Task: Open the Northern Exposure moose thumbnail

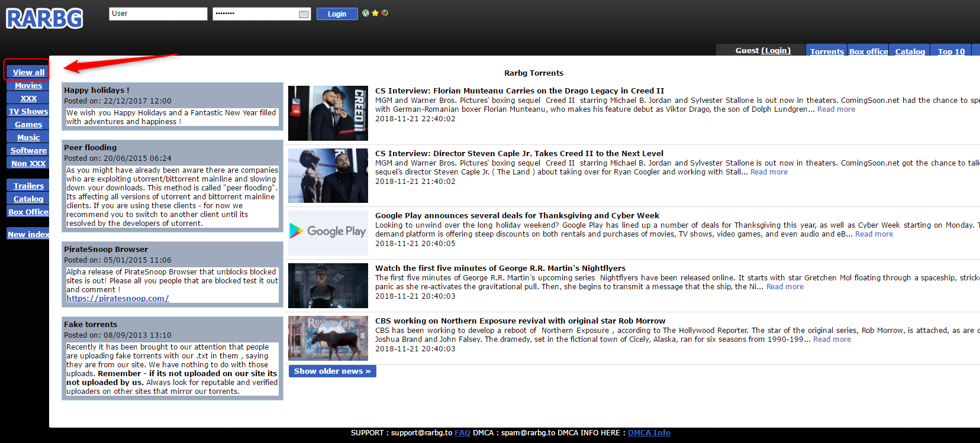Action: pos(328,338)
